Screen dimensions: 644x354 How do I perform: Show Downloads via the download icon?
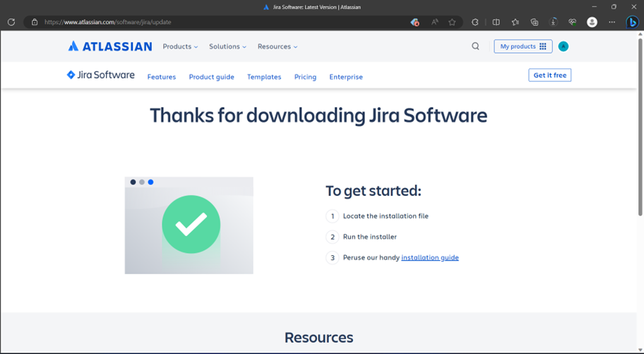[x=554, y=22]
